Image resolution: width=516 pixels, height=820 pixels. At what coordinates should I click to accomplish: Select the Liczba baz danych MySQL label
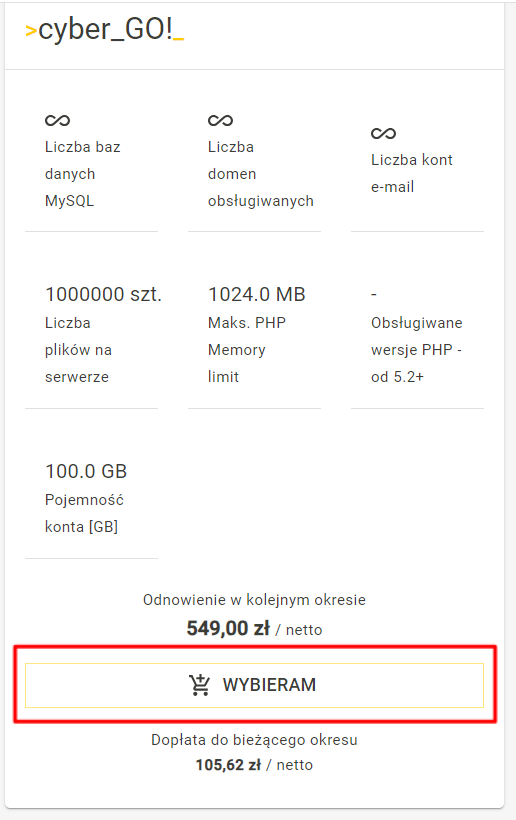point(83,174)
